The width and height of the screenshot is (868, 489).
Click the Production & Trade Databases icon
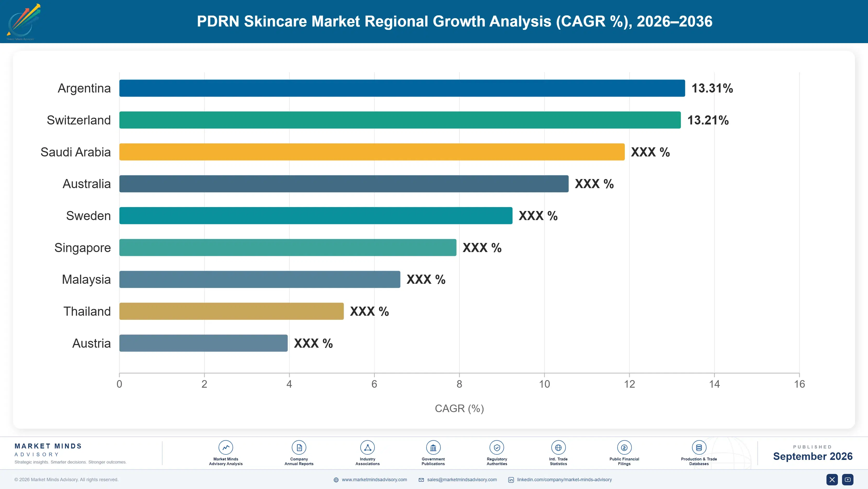pos(699,447)
